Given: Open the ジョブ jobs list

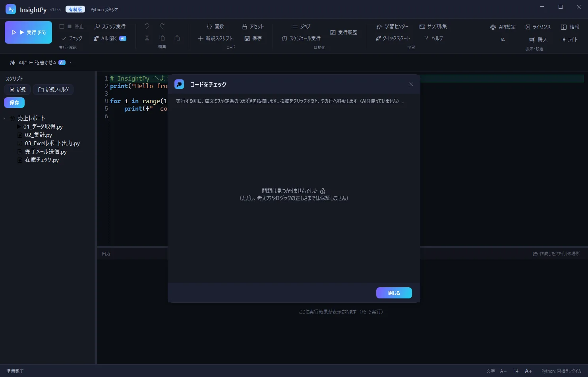Looking at the screenshot, I should (x=301, y=27).
